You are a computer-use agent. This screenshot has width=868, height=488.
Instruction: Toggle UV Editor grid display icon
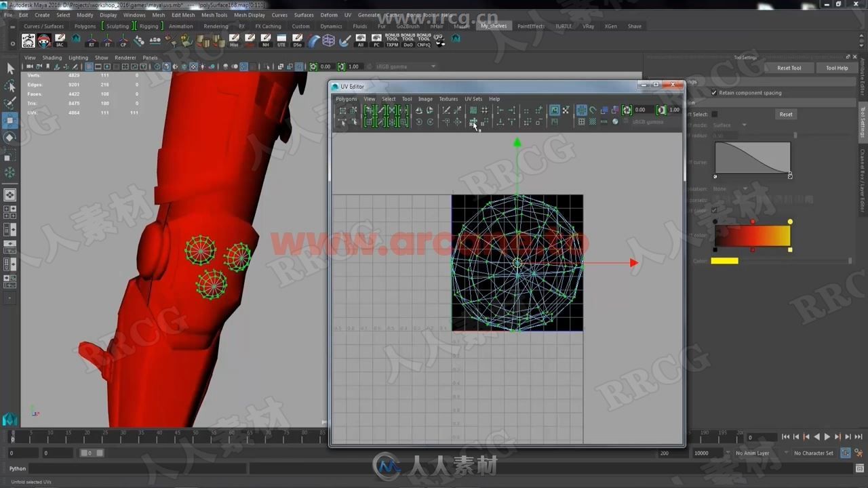click(x=581, y=110)
